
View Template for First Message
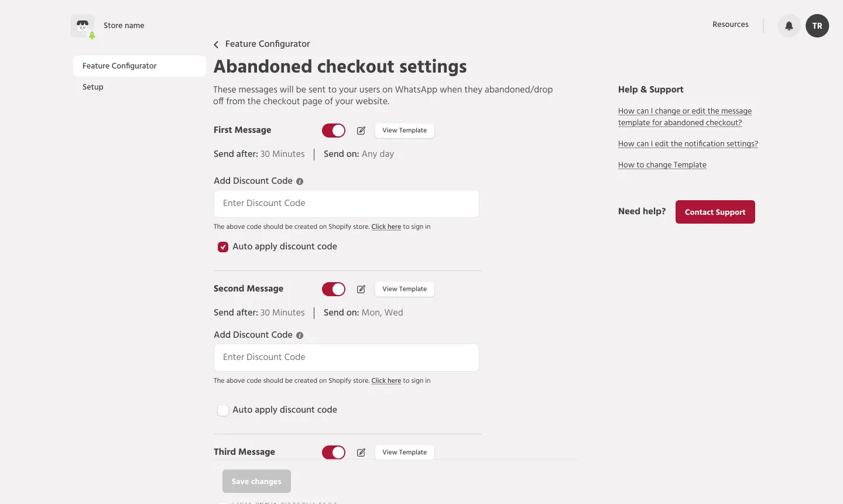click(405, 131)
